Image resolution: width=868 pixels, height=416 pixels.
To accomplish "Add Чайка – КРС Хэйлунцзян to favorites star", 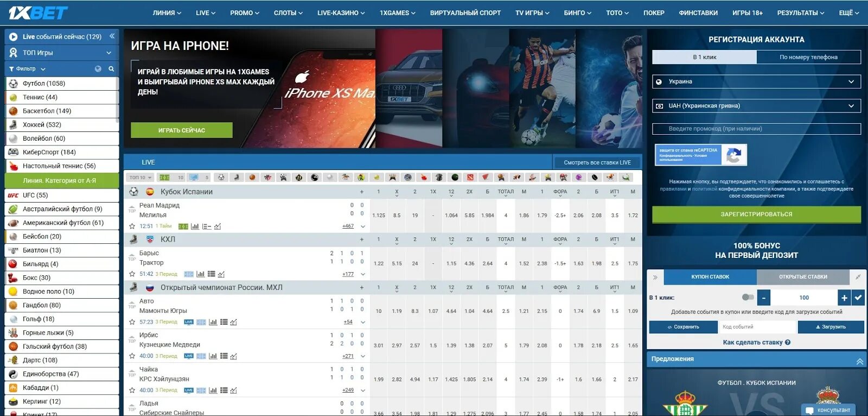I will [x=132, y=390].
